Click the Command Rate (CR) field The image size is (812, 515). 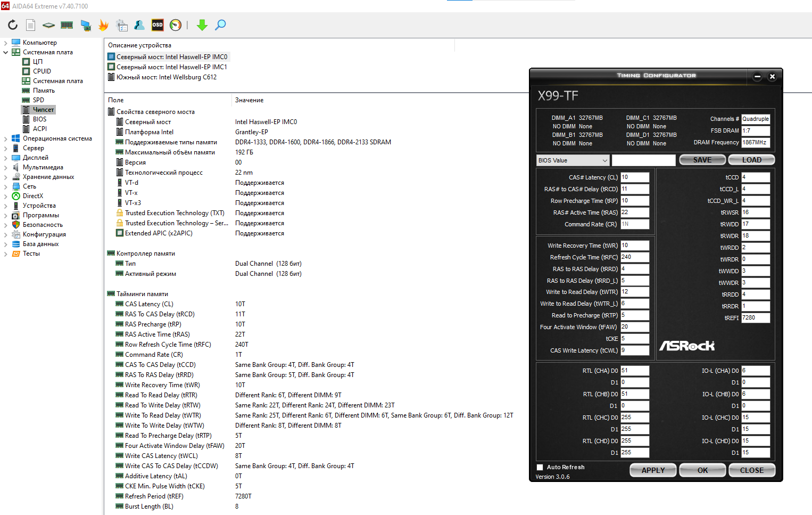click(x=635, y=224)
